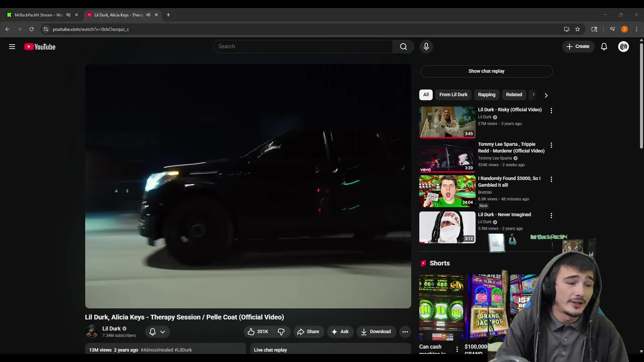Open Lil Durk channel avatar
Screen dimensions: 644x362
[x=92, y=331]
